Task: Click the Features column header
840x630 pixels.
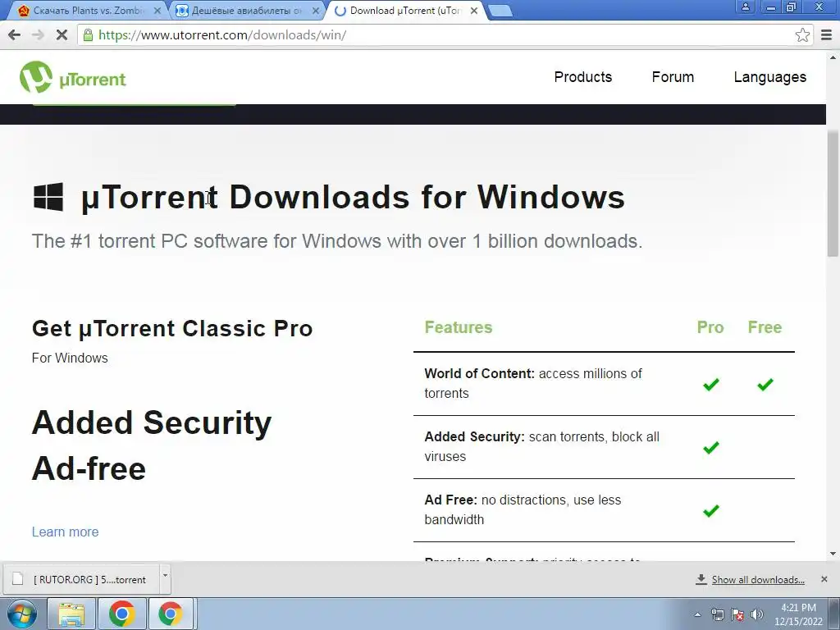Action: [458, 327]
